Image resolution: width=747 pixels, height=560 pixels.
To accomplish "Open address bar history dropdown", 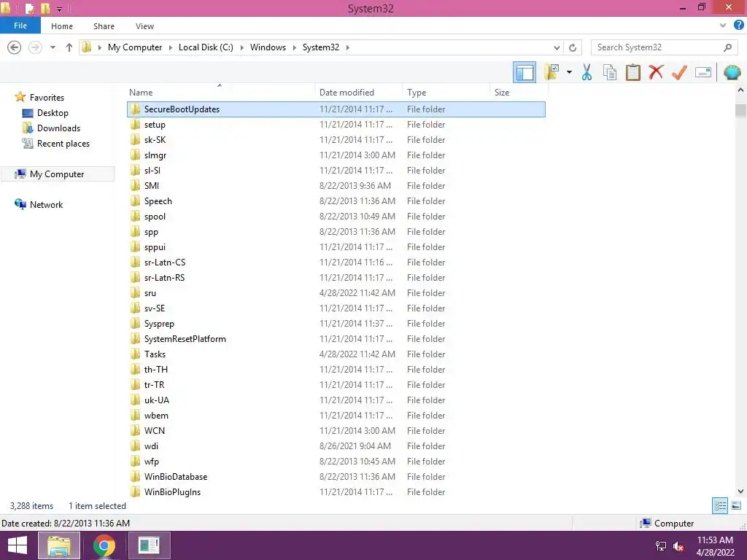I will [557, 47].
